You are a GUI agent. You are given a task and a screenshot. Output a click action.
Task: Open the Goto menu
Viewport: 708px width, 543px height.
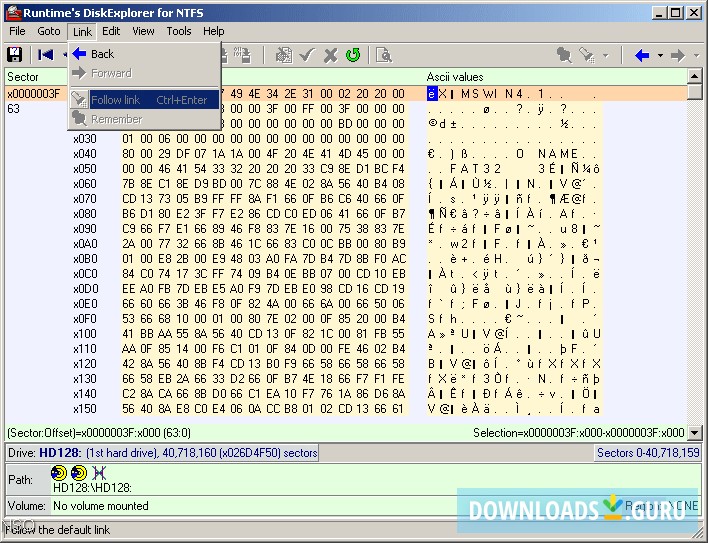coord(49,31)
